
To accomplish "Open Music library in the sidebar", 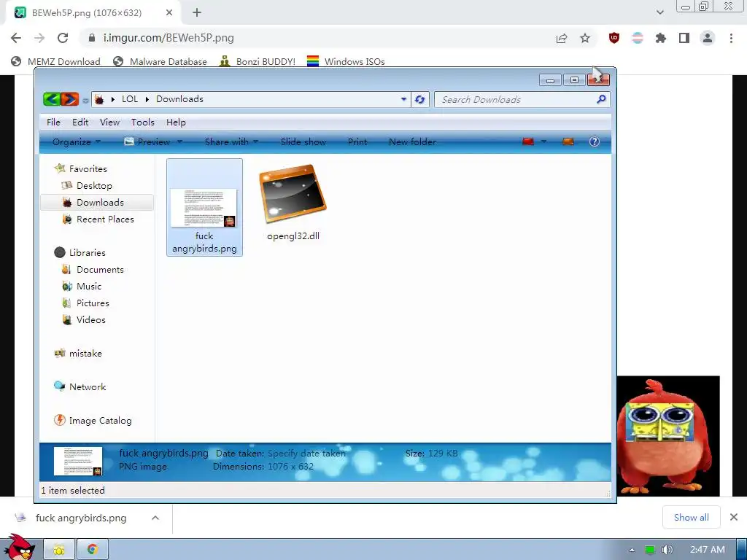I will pos(88,286).
